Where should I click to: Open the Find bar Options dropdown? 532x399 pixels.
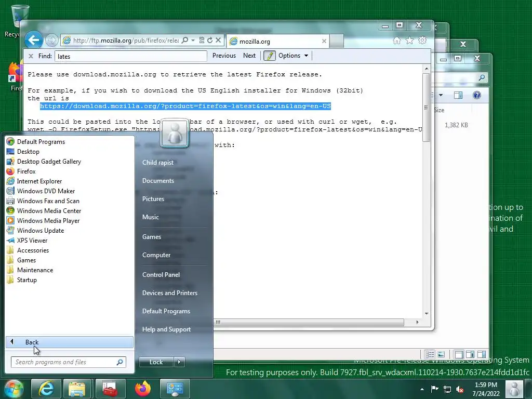tap(293, 56)
